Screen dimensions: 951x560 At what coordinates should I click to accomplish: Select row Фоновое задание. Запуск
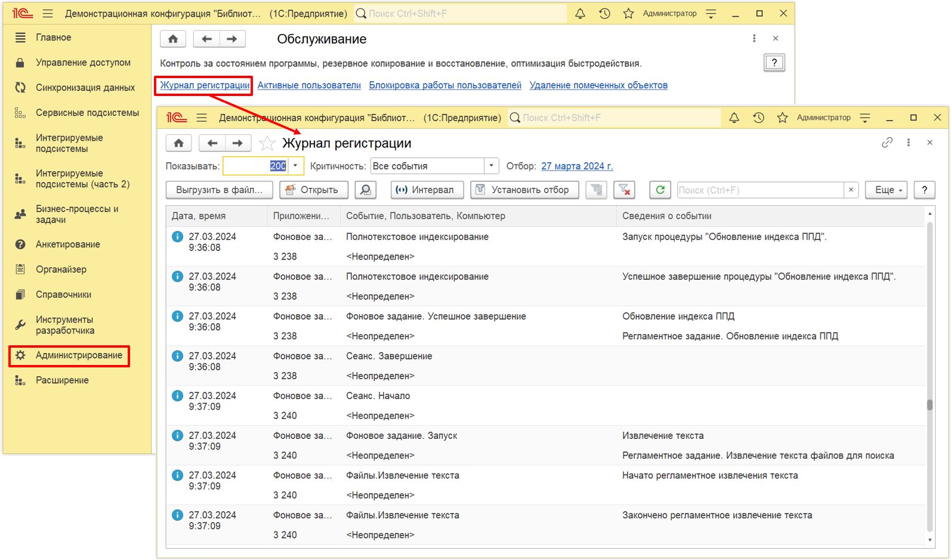pyautogui.click(x=545, y=445)
